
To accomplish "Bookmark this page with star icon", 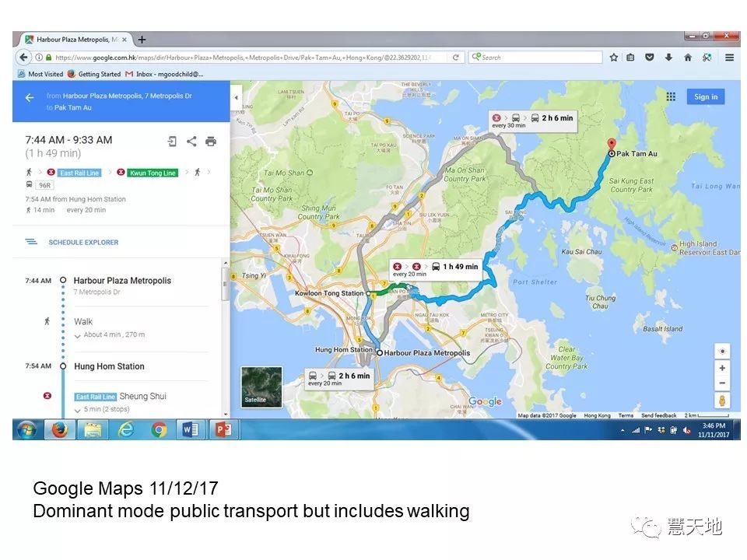I will (613, 58).
